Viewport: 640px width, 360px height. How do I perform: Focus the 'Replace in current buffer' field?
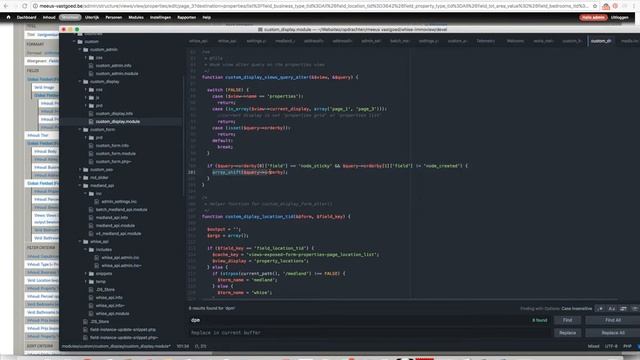369,333
